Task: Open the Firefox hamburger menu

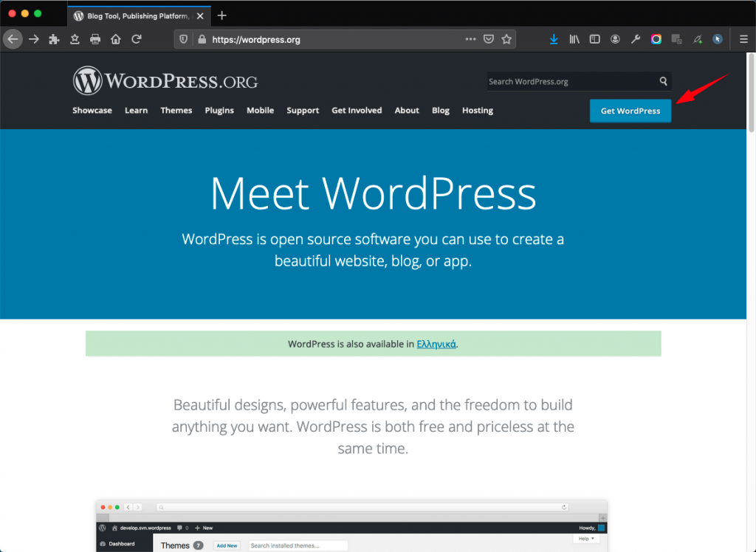Action: pos(743,40)
